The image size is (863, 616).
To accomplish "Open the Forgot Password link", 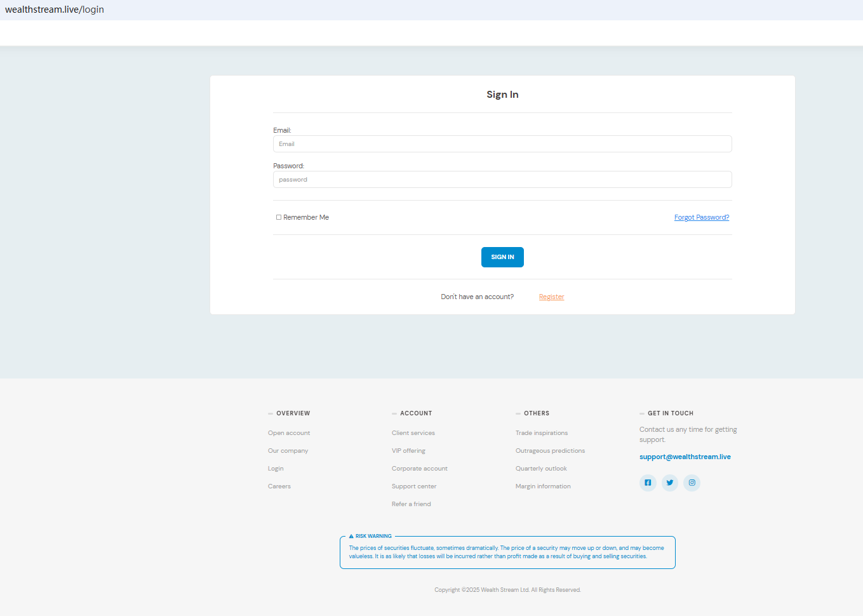I will (701, 217).
